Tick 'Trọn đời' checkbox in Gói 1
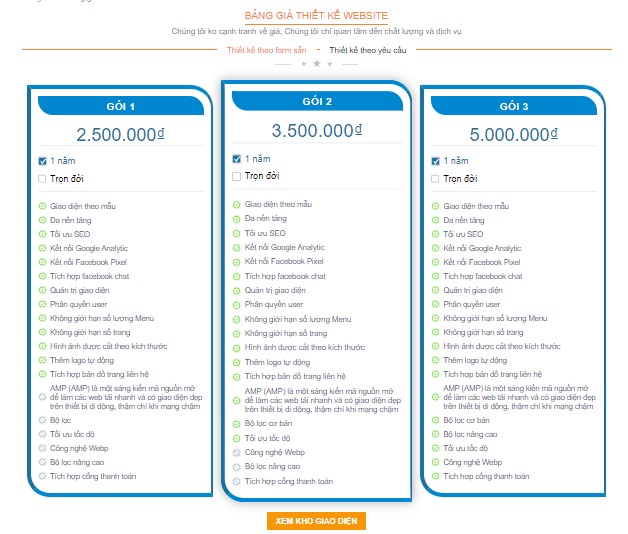 coord(42,178)
